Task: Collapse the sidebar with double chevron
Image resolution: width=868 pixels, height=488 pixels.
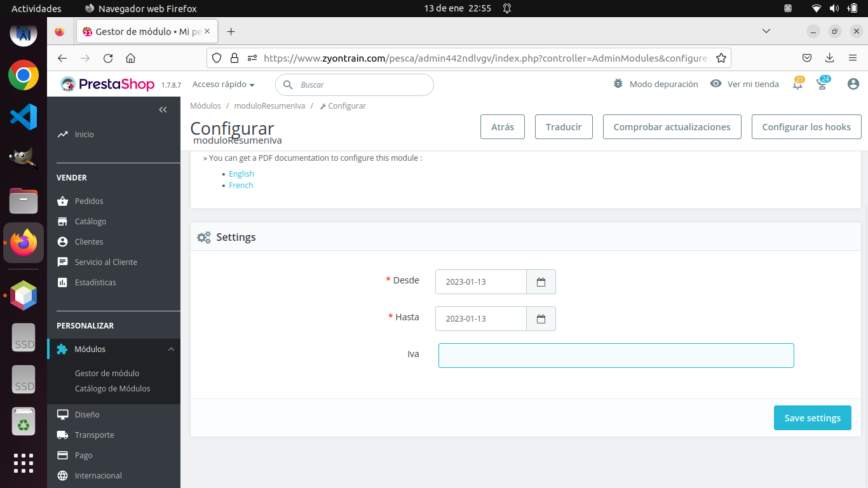Action: 163,110
